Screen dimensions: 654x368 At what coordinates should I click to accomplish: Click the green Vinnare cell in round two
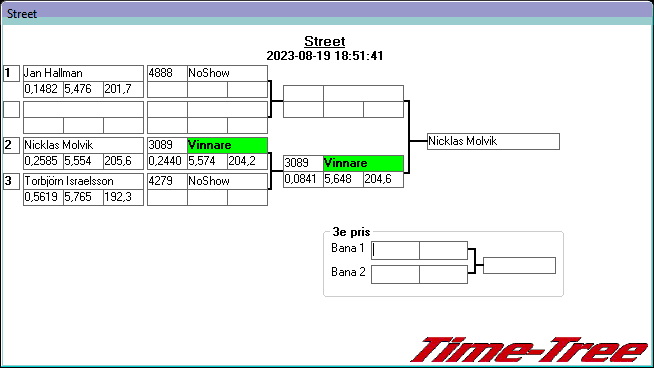click(x=227, y=145)
